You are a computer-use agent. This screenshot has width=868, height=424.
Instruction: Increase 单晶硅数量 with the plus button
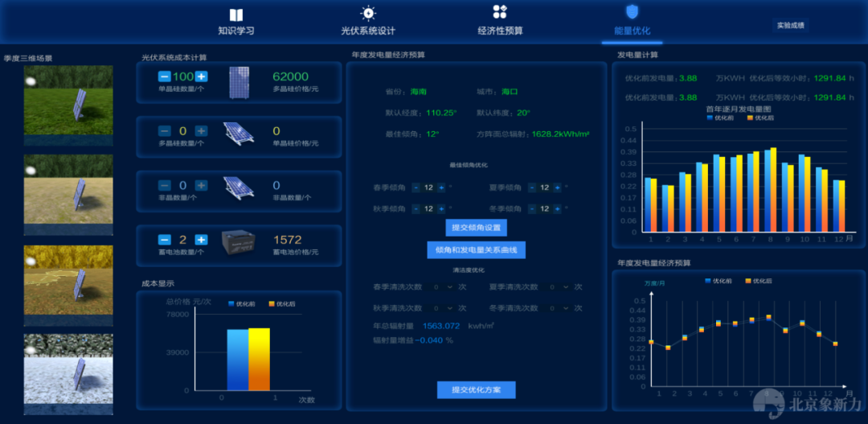coord(202,76)
